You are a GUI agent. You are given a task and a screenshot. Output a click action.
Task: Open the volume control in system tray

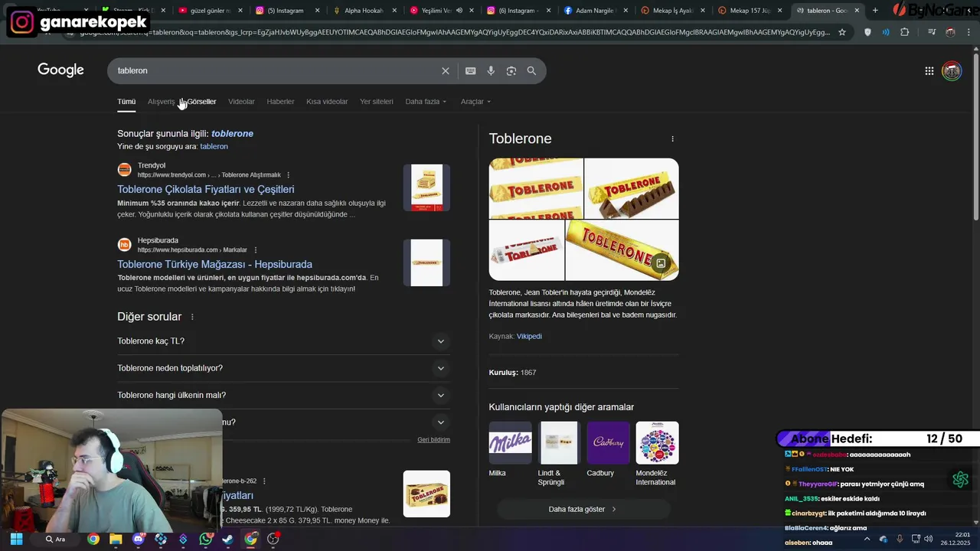928,539
